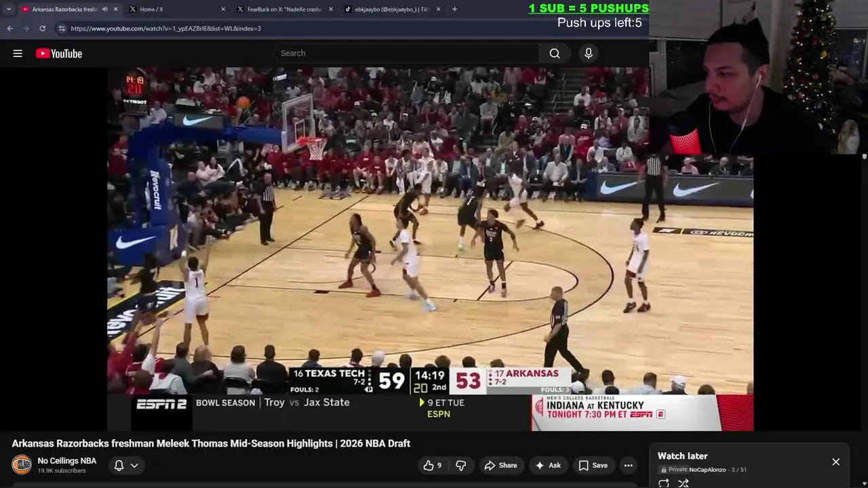Close the ebkjaaybo TikTok browser tab
This screenshot has height=488, width=868.
pos(438,9)
